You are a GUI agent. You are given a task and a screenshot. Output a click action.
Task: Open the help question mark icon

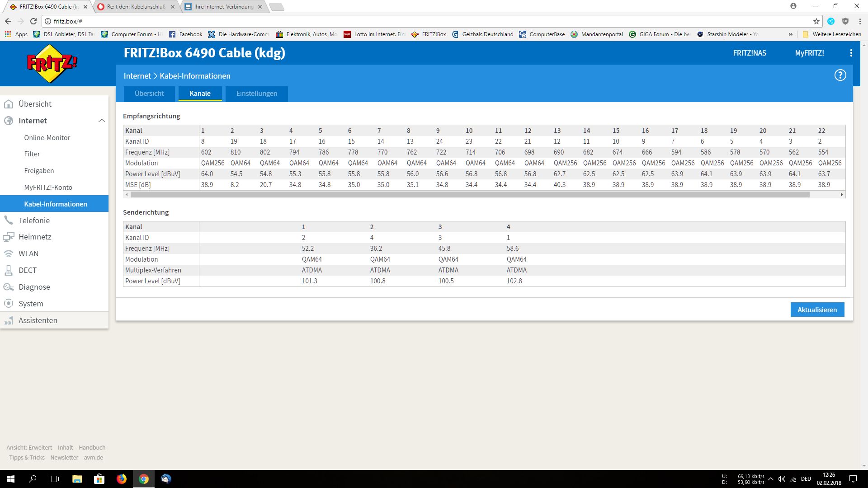840,75
